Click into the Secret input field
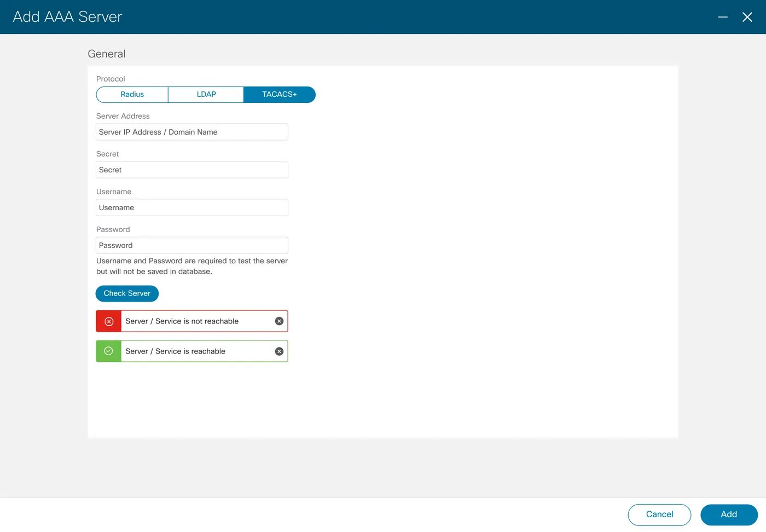Screen dimensions: 766x532 [x=192, y=170]
